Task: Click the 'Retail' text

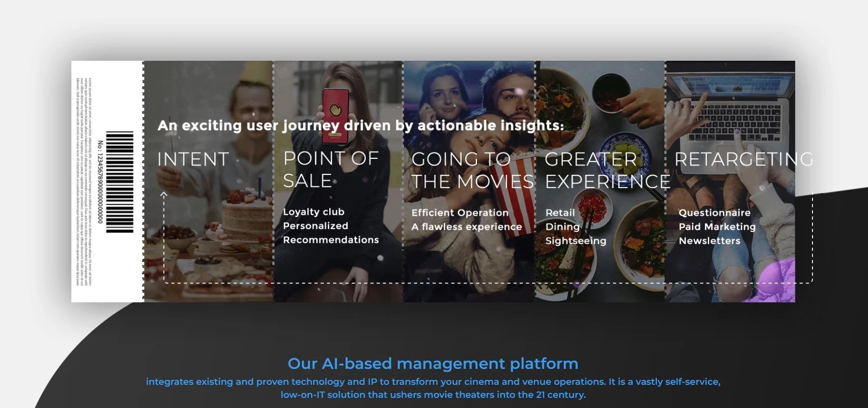Action: (x=560, y=213)
